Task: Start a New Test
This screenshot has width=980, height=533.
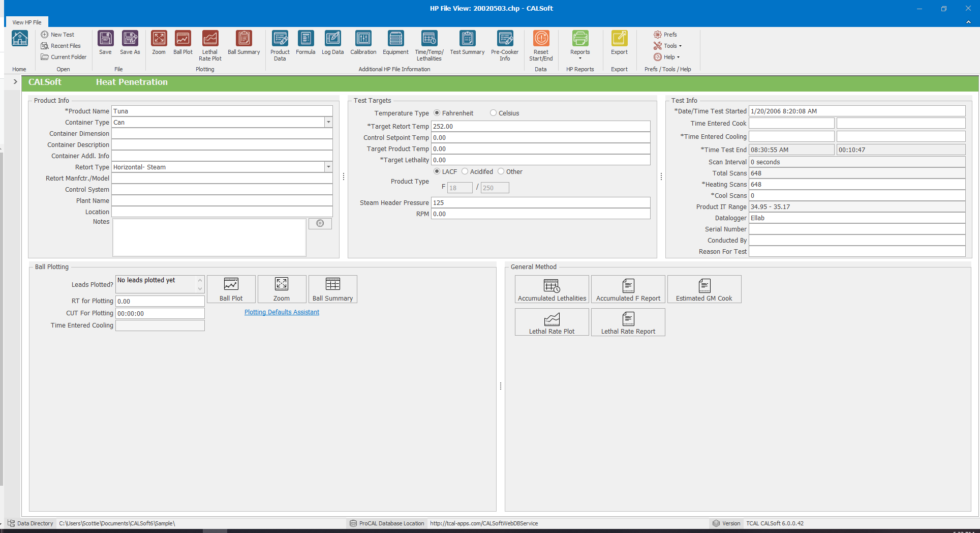Action: 57,35
